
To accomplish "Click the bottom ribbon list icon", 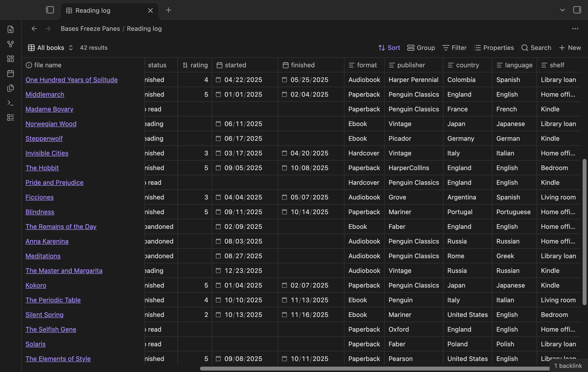I will point(10,117).
